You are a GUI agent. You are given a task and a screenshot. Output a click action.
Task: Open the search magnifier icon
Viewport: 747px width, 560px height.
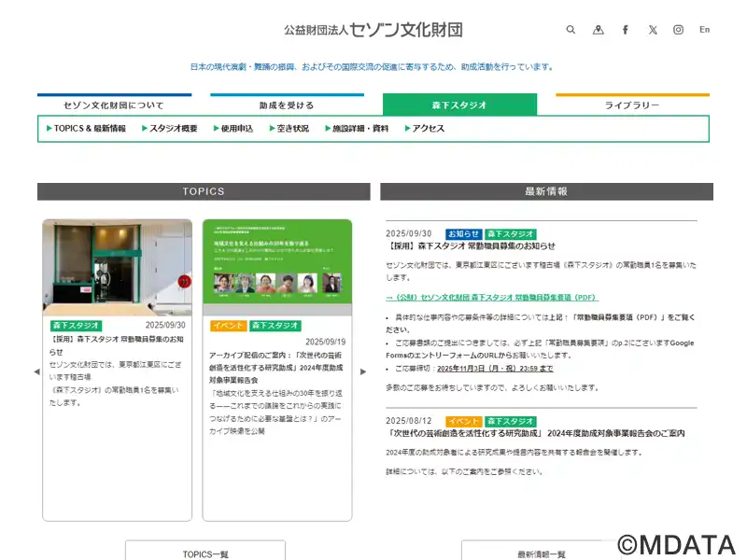(x=571, y=30)
